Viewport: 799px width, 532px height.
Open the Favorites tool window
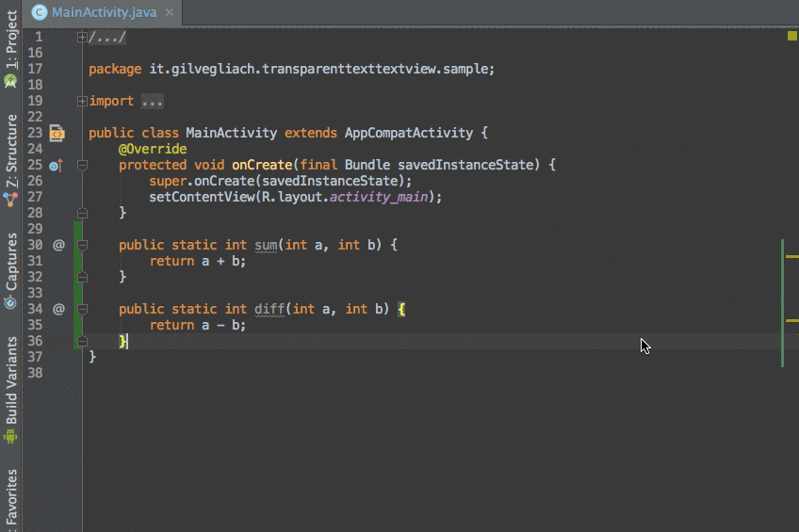(10, 500)
